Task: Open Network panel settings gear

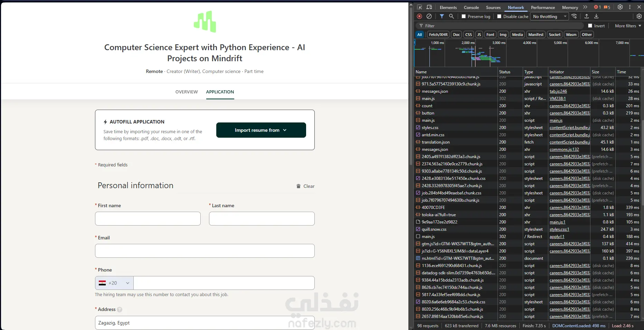Action: pos(639,16)
